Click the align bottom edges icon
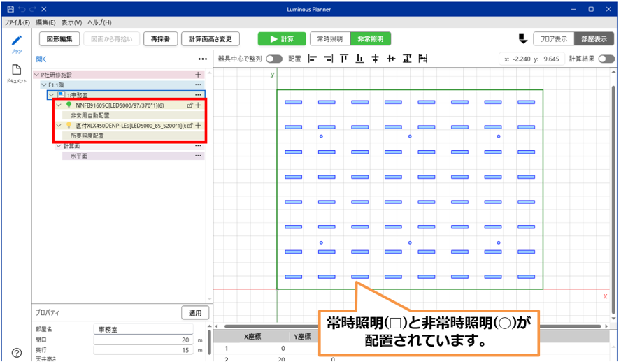The width and height of the screenshot is (621, 364). tap(359, 59)
